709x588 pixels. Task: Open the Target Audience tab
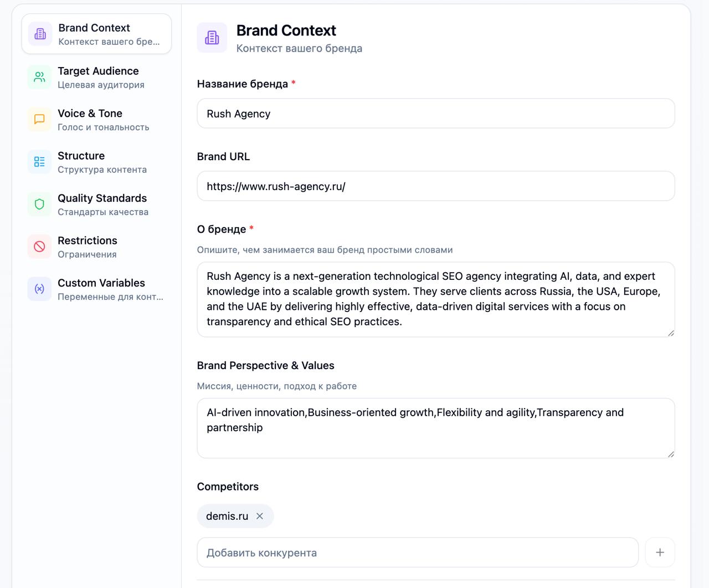[98, 77]
